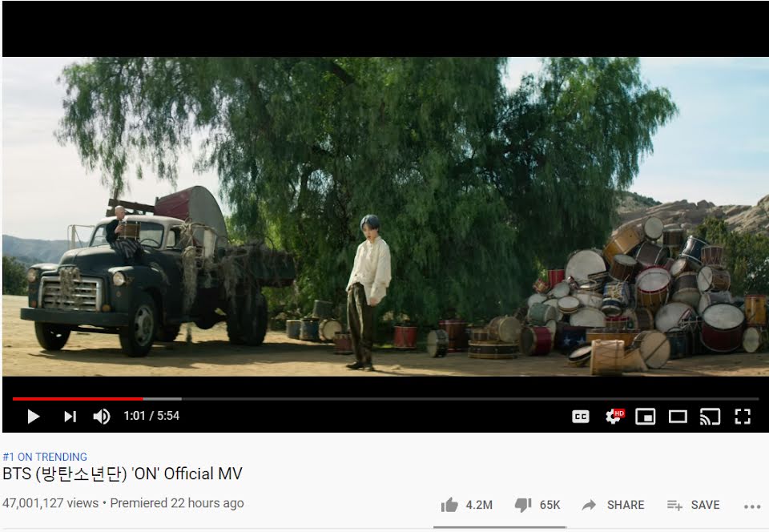This screenshot has height=532, width=769.
Task: Toggle closed captions
Action: pyautogui.click(x=581, y=417)
